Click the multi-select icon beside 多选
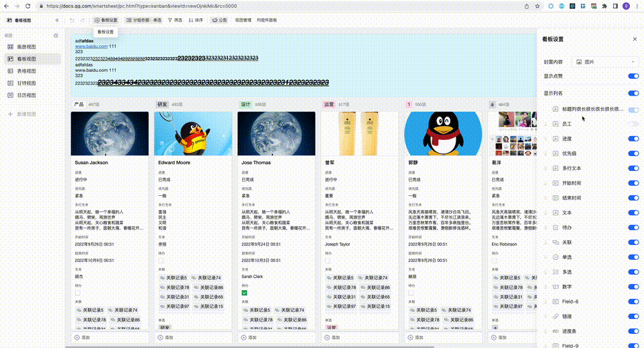Screen dimensions: 644x348 555,272
